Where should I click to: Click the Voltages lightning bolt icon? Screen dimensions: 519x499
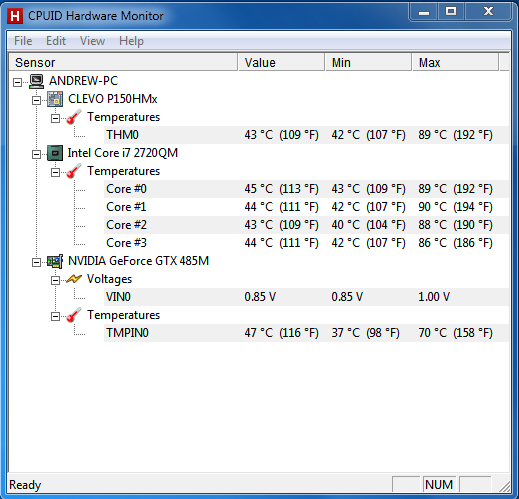click(74, 279)
